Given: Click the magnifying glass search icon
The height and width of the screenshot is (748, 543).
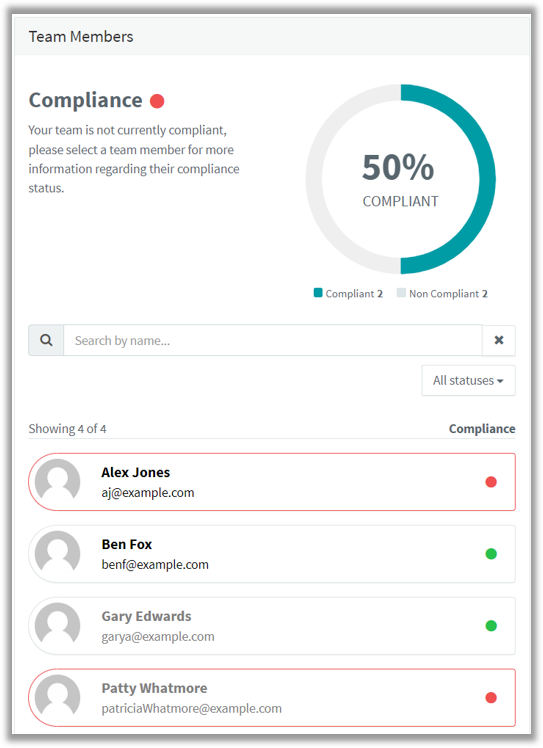Looking at the screenshot, I should 46,340.
